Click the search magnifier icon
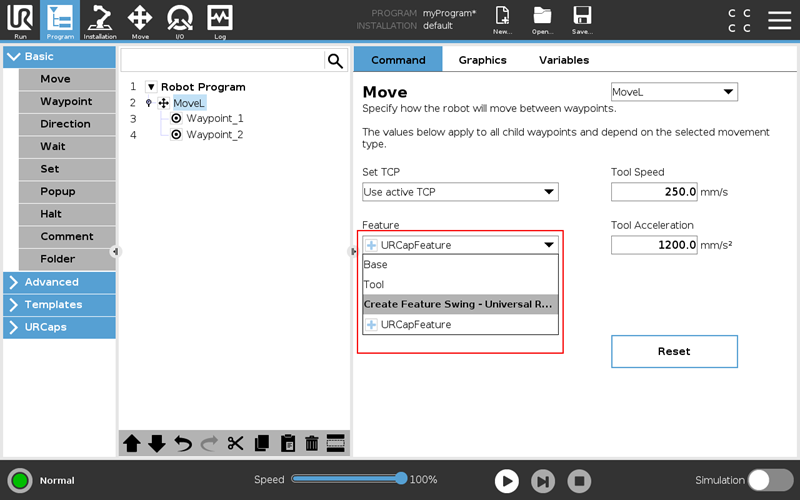 click(x=335, y=61)
